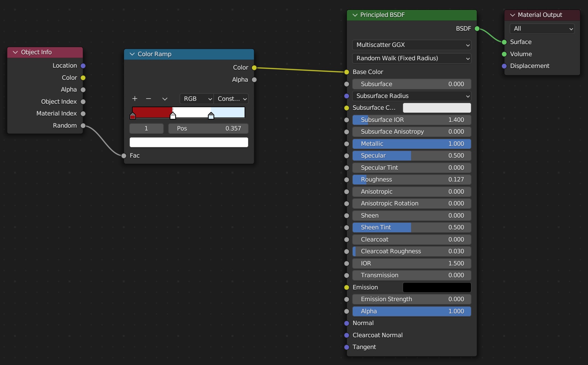Click the Object Info Location socket
This screenshot has height=365, width=588.
[83, 66]
